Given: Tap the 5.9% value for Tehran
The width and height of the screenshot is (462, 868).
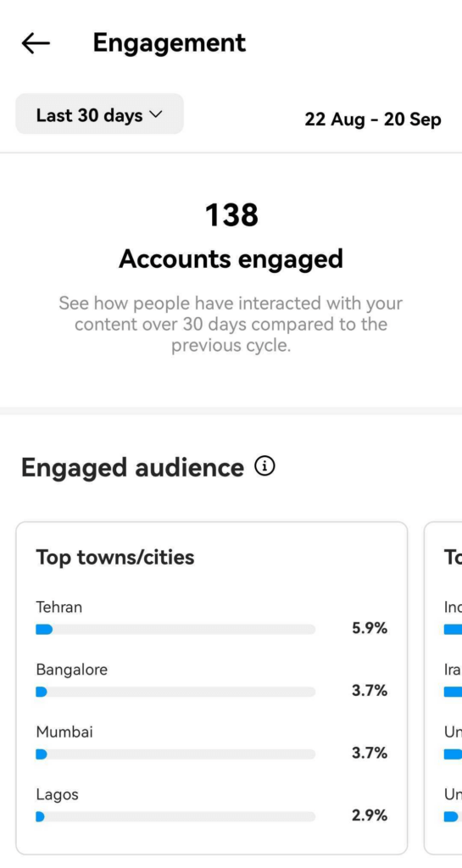Looking at the screenshot, I should [370, 628].
